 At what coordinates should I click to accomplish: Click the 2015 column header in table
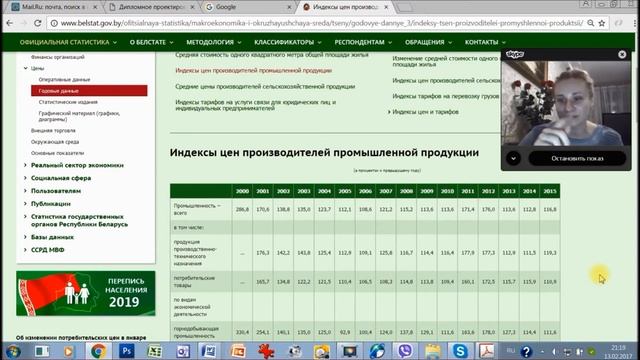click(x=549, y=191)
